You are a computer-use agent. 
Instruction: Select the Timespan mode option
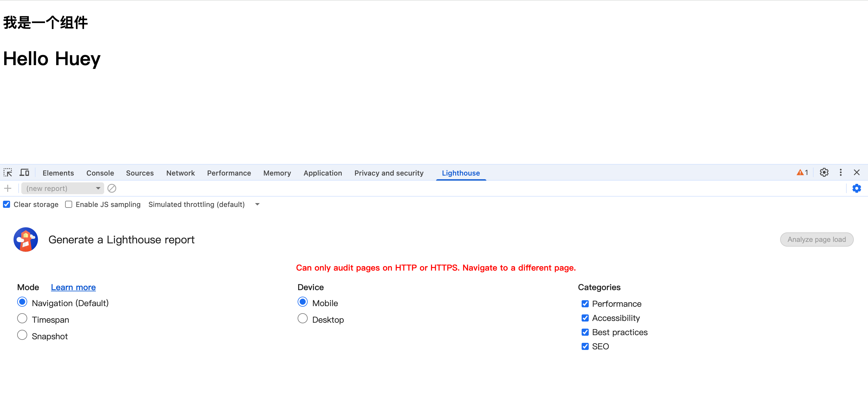click(x=22, y=319)
